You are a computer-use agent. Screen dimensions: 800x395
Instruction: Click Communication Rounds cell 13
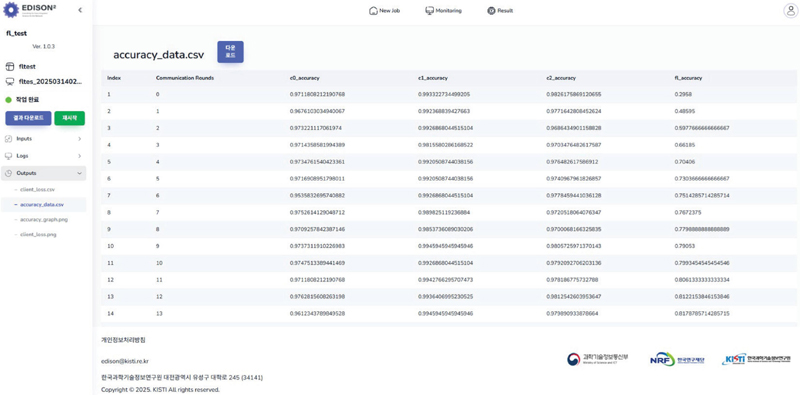tap(159, 313)
